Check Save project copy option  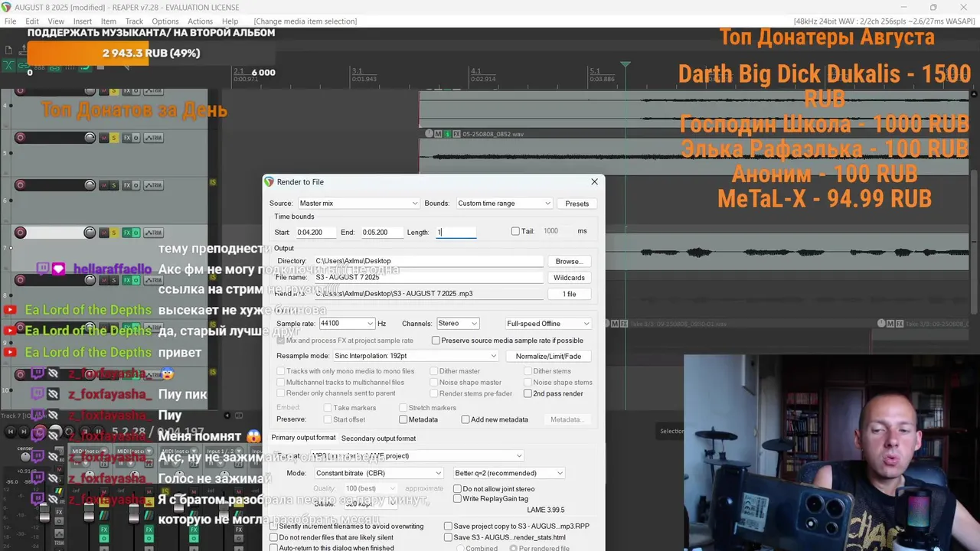click(448, 527)
